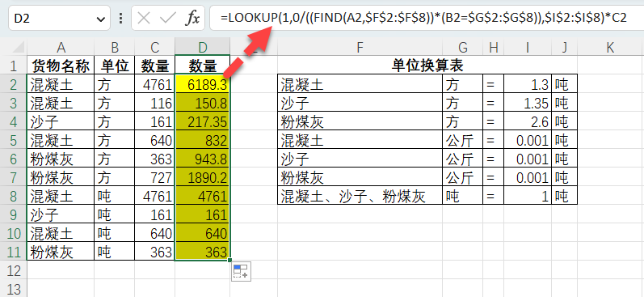Click the Enter checkmark icon in formula bar
The height and width of the screenshot is (297, 644).
tap(167, 18)
